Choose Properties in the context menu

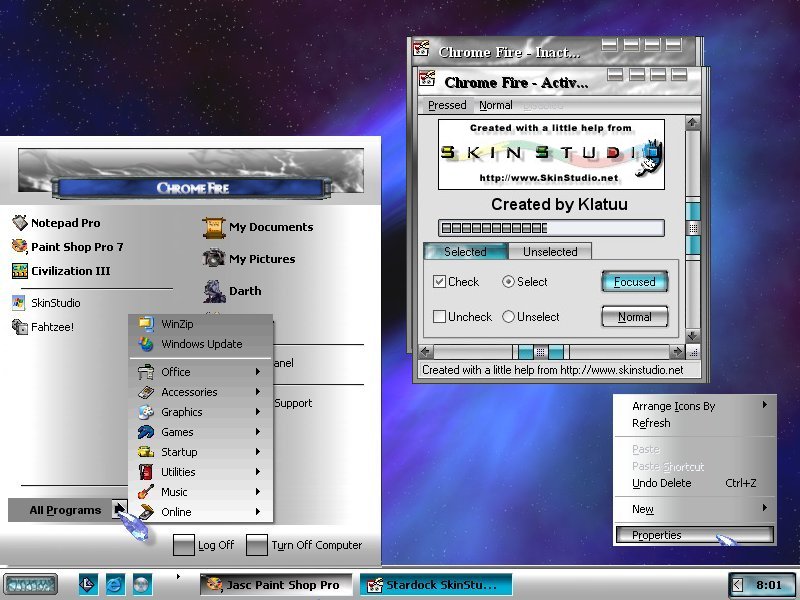[695, 535]
